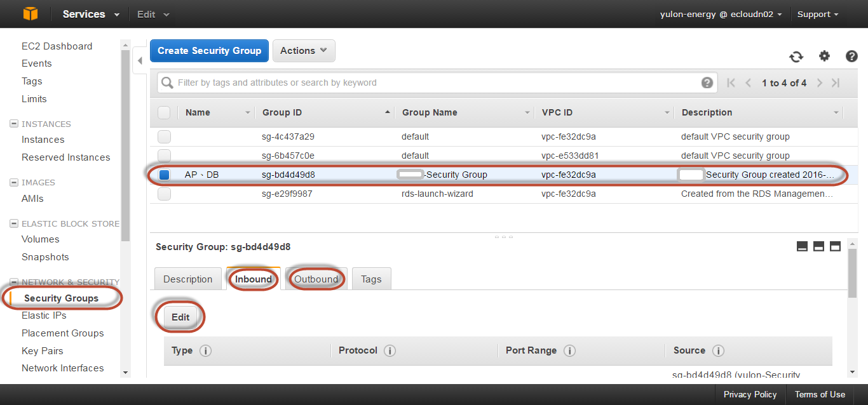This screenshot has height=405, width=868.
Task: Open the Description tab
Action: tap(187, 279)
